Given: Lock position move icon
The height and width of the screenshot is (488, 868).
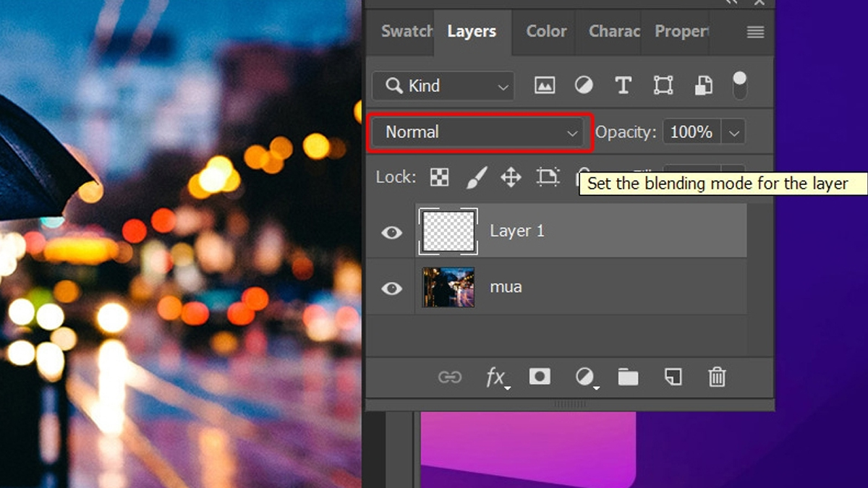Looking at the screenshot, I should 511,177.
